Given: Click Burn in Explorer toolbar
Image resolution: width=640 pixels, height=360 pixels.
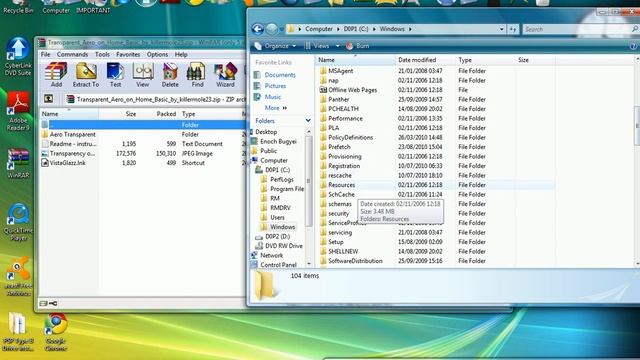Looking at the screenshot, I should [358, 46].
